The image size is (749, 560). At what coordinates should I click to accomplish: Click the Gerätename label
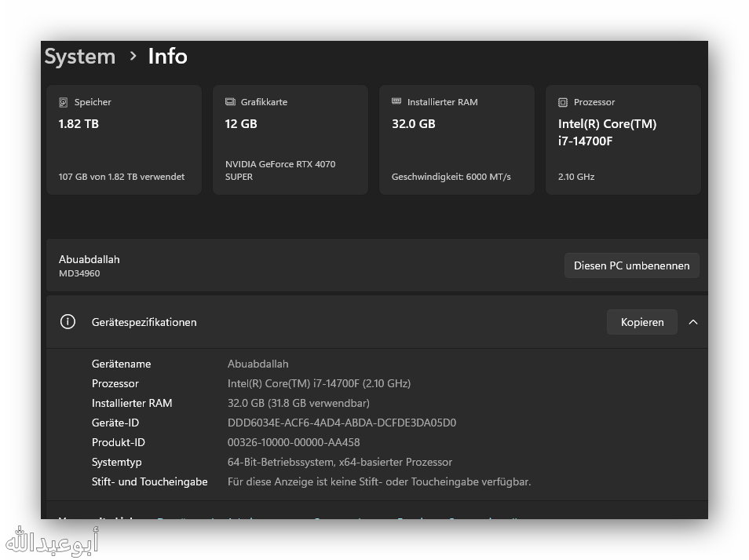pyautogui.click(x=122, y=364)
